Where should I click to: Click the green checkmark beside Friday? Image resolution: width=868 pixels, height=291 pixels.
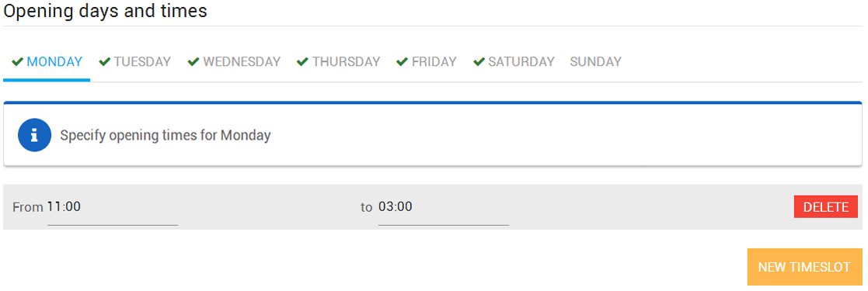pos(403,61)
